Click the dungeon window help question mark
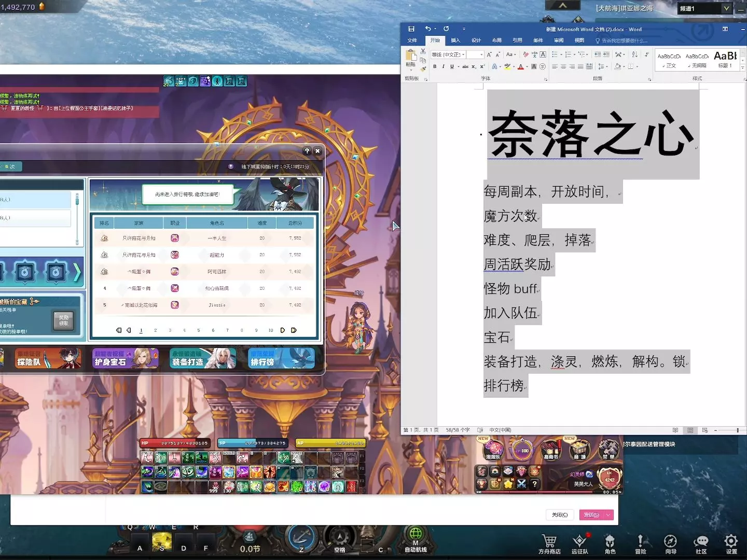This screenshot has height=560, width=747. pyautogui.click(x=307, y=151)
